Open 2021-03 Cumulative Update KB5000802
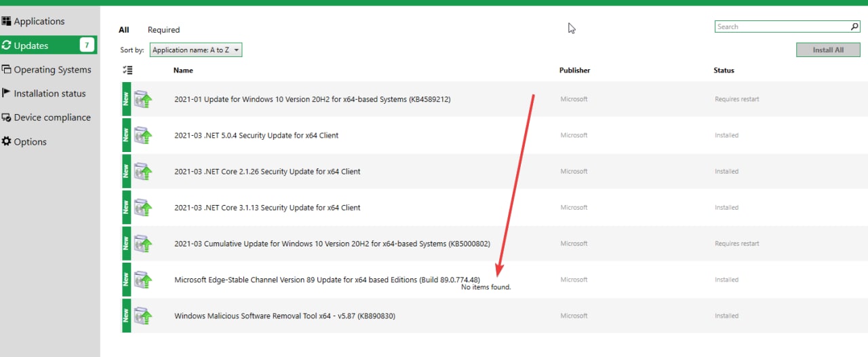This screenshot has width=868, height=357. (x=332, y=243)
